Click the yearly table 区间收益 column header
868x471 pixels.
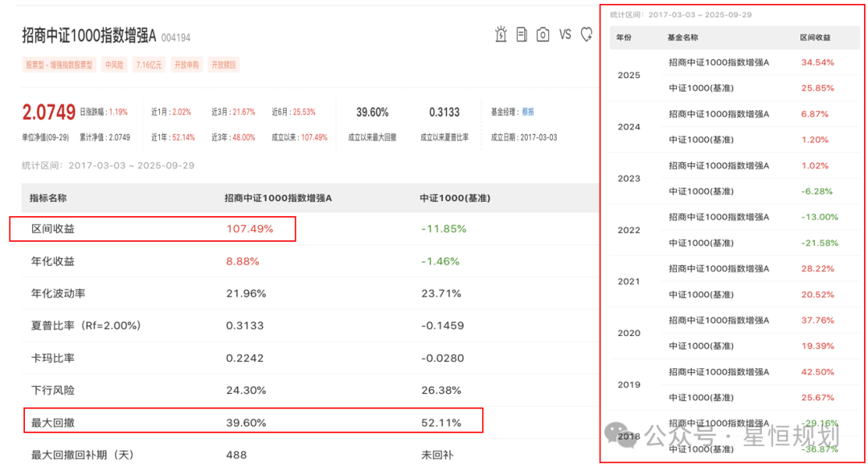816,38
